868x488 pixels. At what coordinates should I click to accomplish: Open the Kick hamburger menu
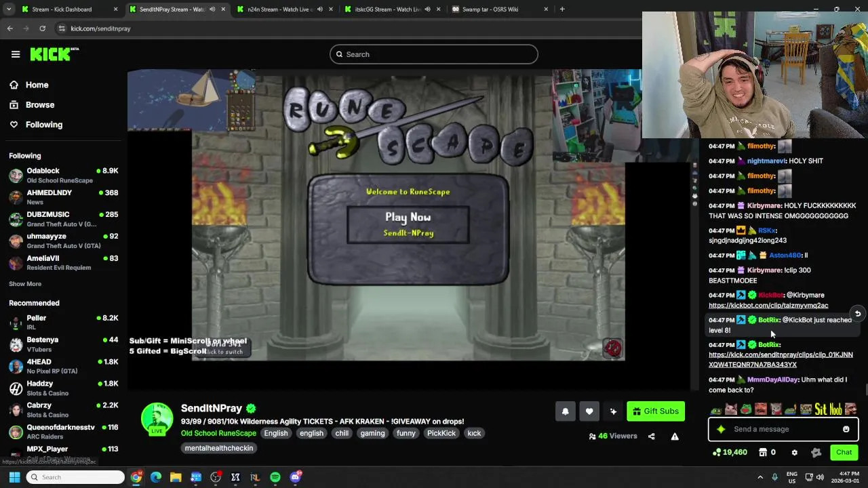coord(16,54)
